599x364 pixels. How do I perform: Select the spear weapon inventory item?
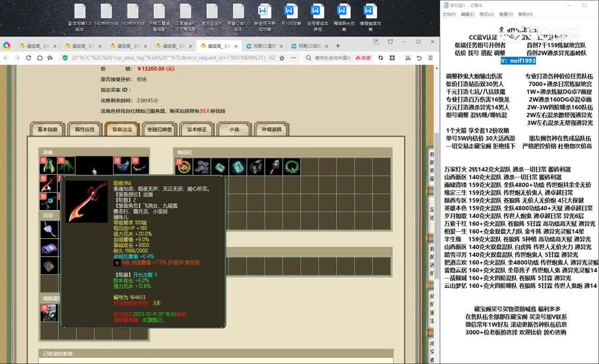click(274, 167)
